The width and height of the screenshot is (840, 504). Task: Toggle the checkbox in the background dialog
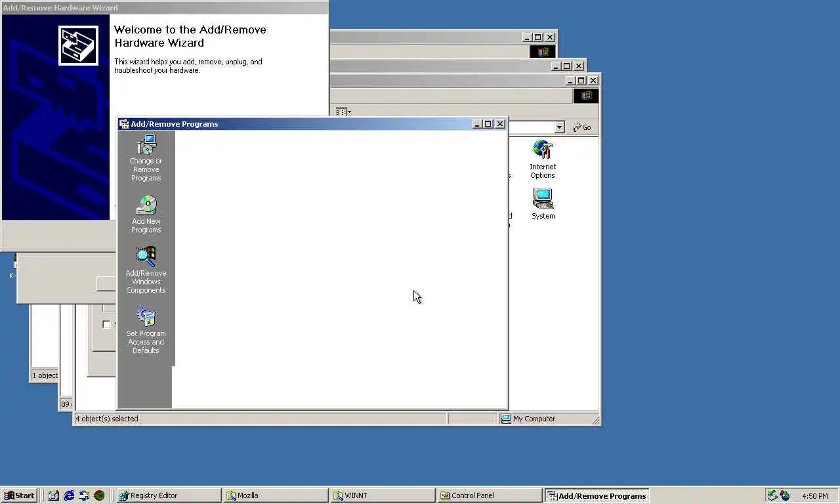pyautogui.click(x=106, y=324)
